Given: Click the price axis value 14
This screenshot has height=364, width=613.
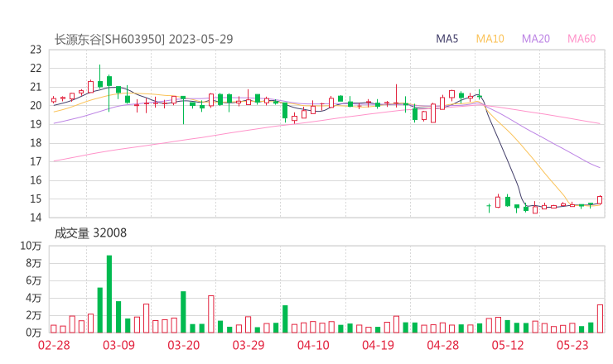Looking at the screenshot, I should pyautogui.click(x=36, y=218).
